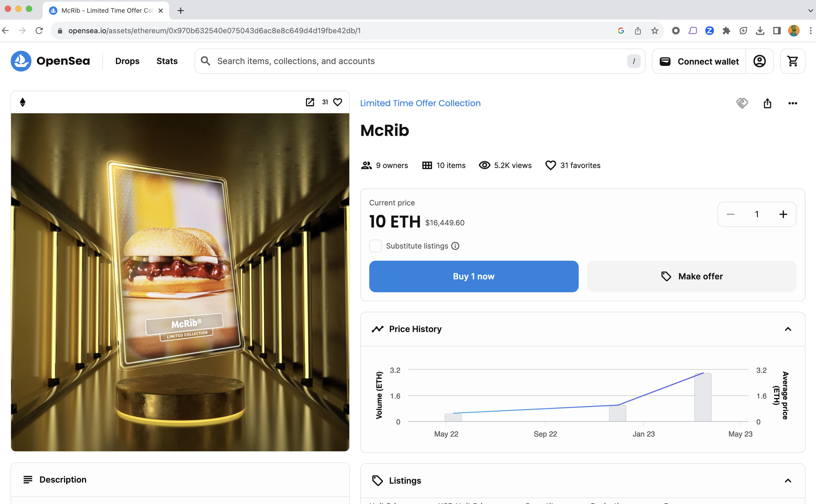Viewport: 816px width, 504px height.
Task: Expand the Description panel
Action: [x=63, y=480]
